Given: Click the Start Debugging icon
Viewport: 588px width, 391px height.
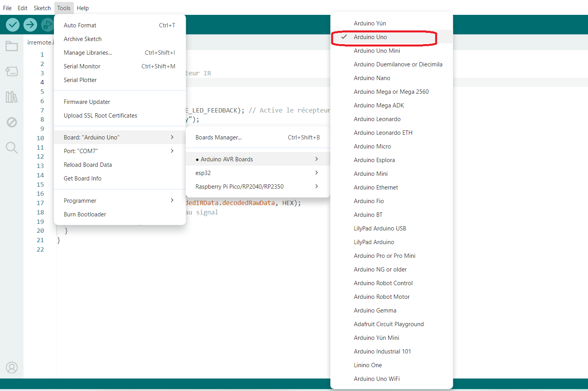Looking at the screenshot, I should [47, 25].
